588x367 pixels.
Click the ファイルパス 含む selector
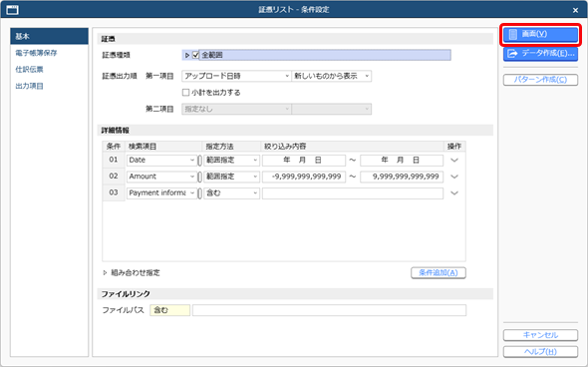pos(169,310)
